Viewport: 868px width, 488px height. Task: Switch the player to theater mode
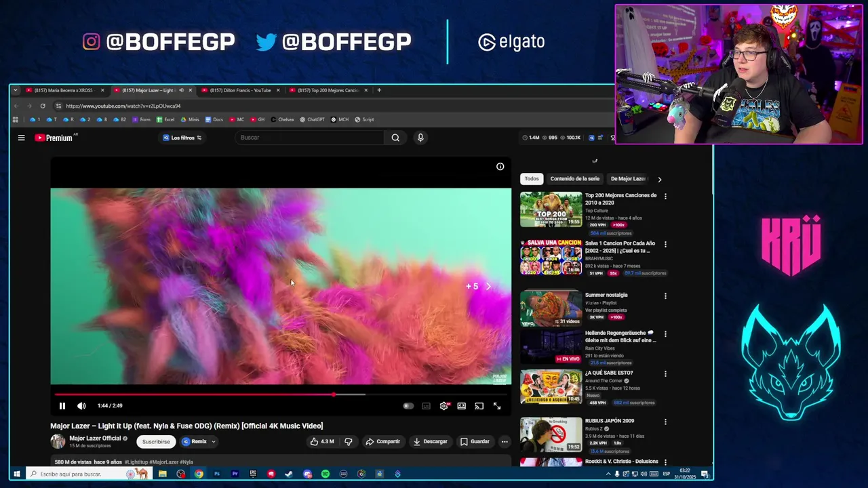tap(461, 406)
